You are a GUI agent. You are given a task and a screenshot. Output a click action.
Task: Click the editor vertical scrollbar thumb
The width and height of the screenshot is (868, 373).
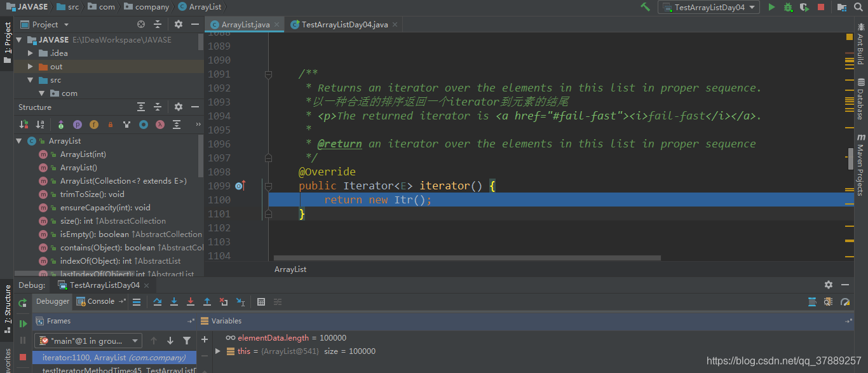point(851,159)
